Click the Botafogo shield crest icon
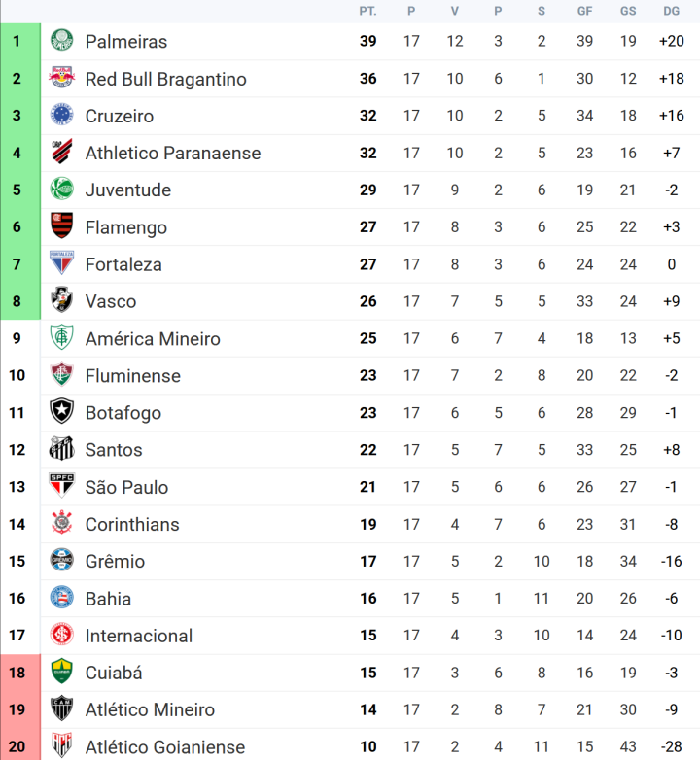The image size is (700, 760). click(61, 412)
